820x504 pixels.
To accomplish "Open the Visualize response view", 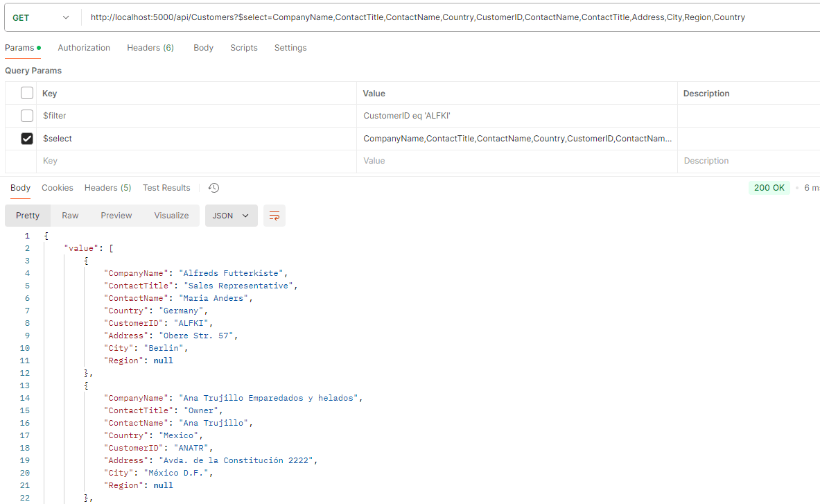I will (x=171, y=216).
